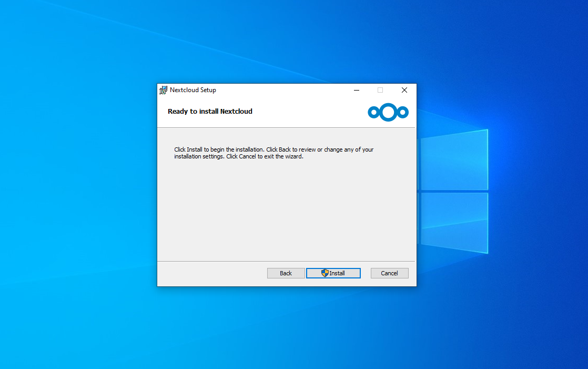This screenshot has width=588, height=369.
Task: Click the Install button to begin installation
Action: [x=333, y=273]
